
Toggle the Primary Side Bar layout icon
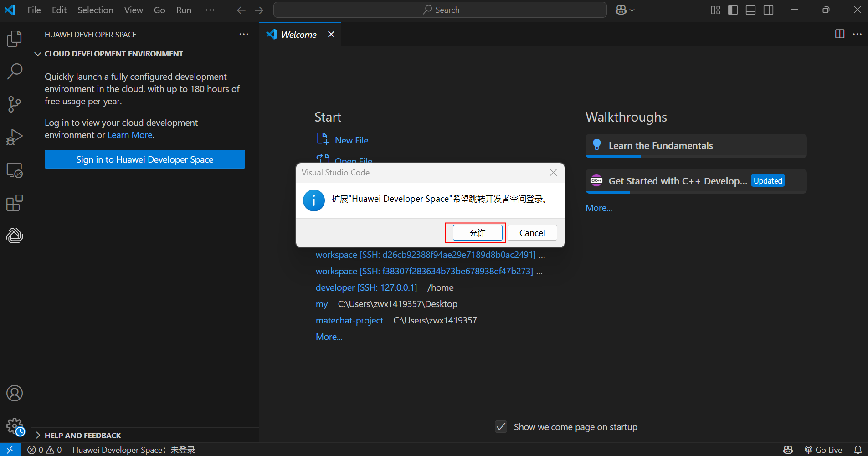pos(733,10)
